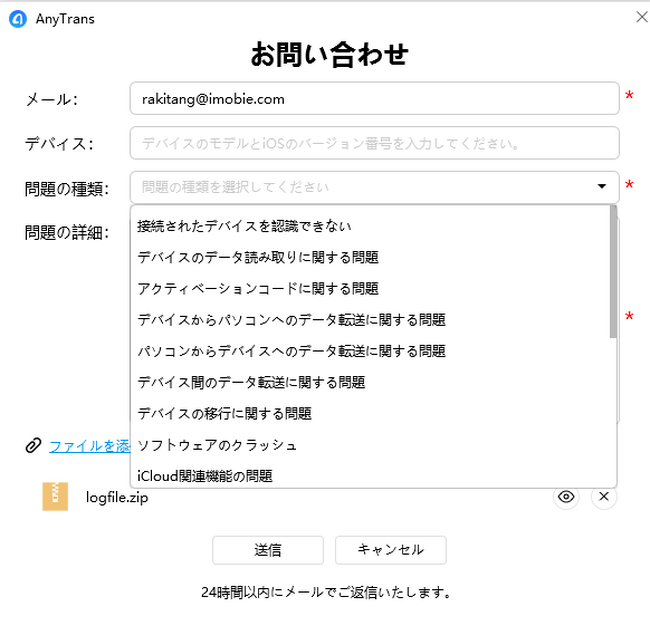The image size is (650, 617).
Task: Select デバイスからパソコンへのデータ転送に関する問題
Action: click(291, 320)
